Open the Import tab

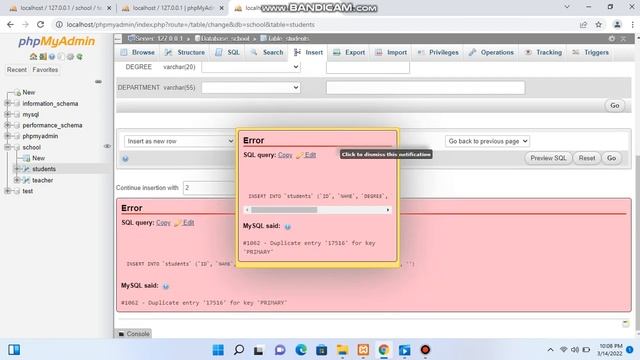pos(391,52)
